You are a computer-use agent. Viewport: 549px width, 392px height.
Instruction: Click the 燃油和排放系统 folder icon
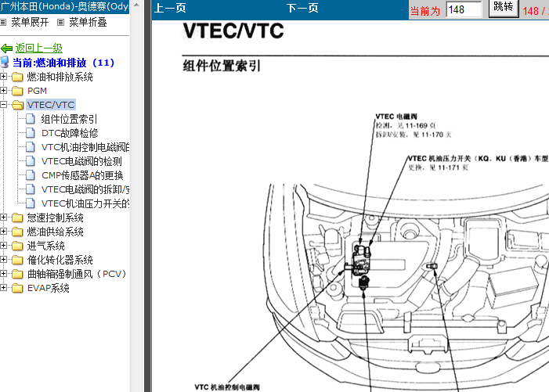(x=17, y=77)
